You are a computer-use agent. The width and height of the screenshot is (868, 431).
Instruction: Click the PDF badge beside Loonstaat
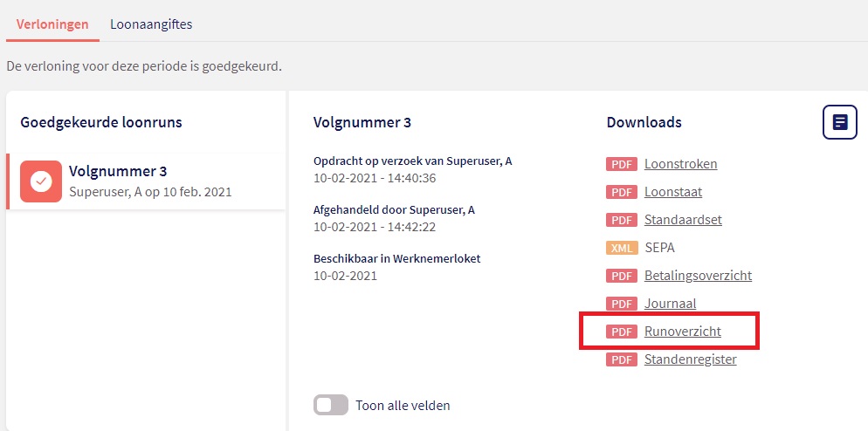tap(622, 192)
